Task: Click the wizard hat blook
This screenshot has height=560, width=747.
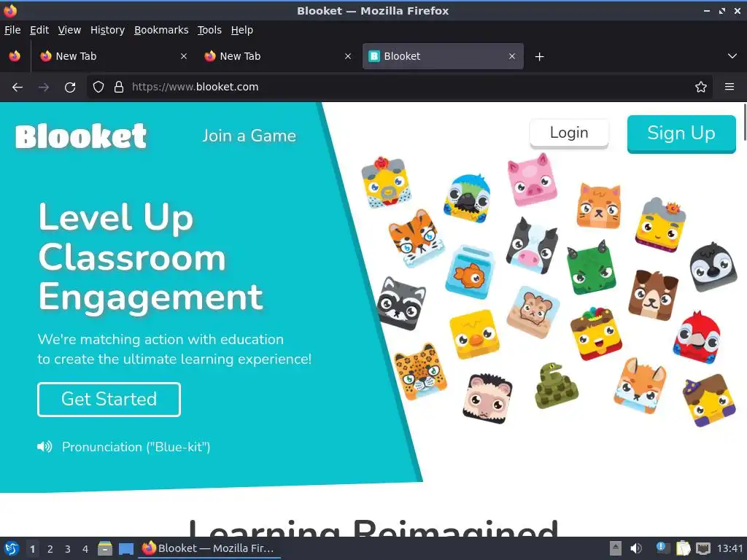Action: point(709,400)
